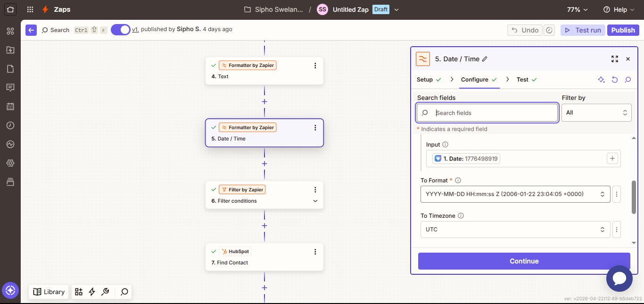The height and width of the screenshot is (304, 644).
Task: Click the refresh fields icon in panel
Action: point(615,80)
